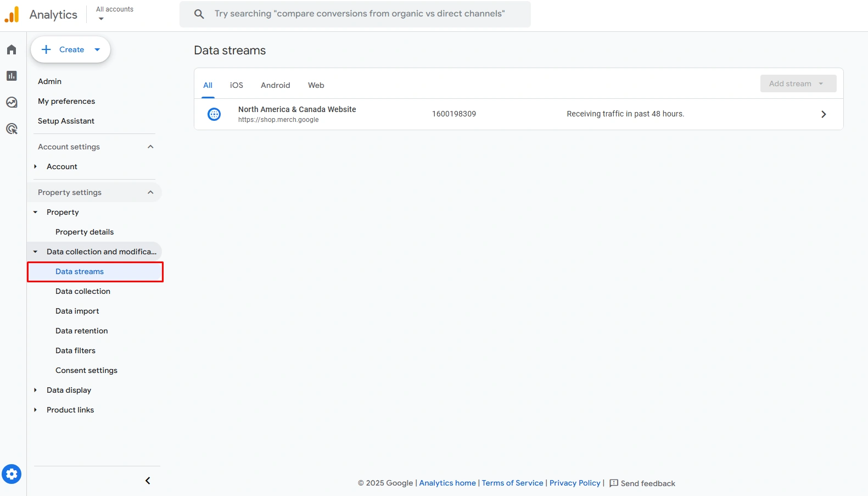Collapse the admin sidebar with the arrow
868x496 pixels.
(148, 481)
